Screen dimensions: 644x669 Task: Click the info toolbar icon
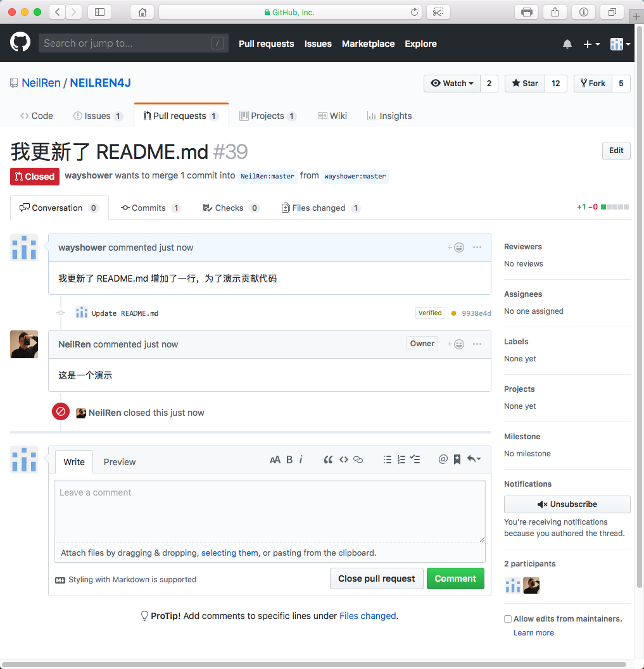point(583,12)
